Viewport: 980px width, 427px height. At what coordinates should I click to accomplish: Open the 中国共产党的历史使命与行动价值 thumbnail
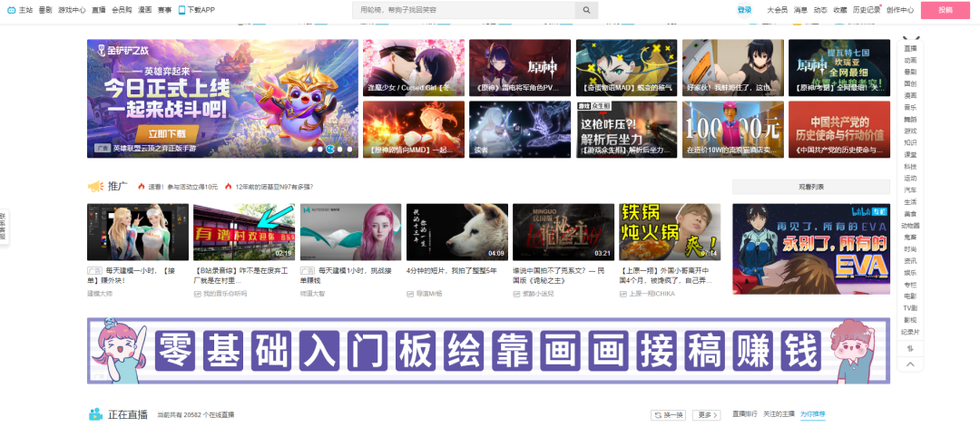pos(839,130)
